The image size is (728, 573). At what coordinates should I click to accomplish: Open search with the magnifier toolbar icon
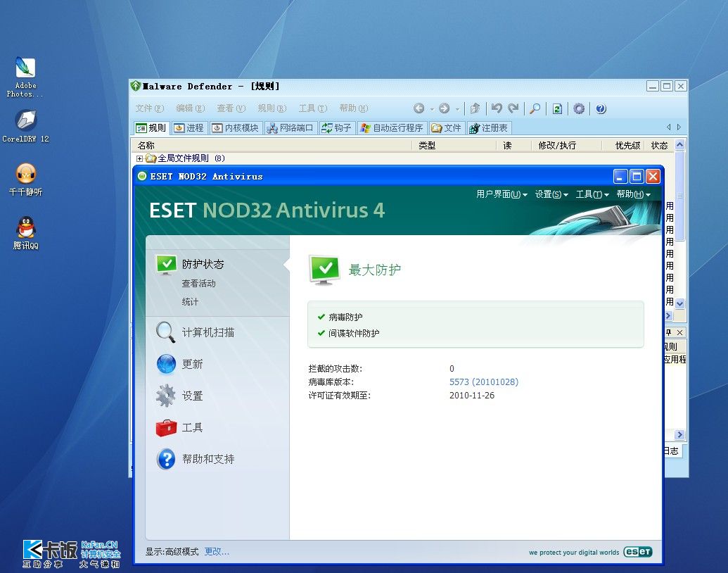click(535, 108)
